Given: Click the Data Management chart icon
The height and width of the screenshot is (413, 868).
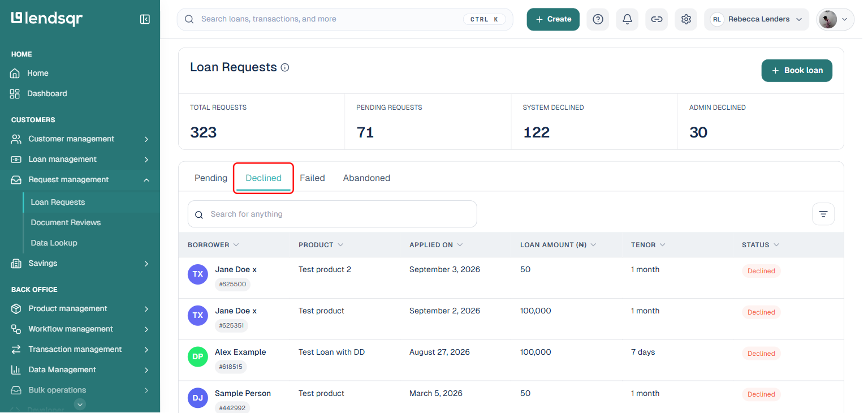Looking at the screenshot, I should pyautogui.click(x=16, y=369).
